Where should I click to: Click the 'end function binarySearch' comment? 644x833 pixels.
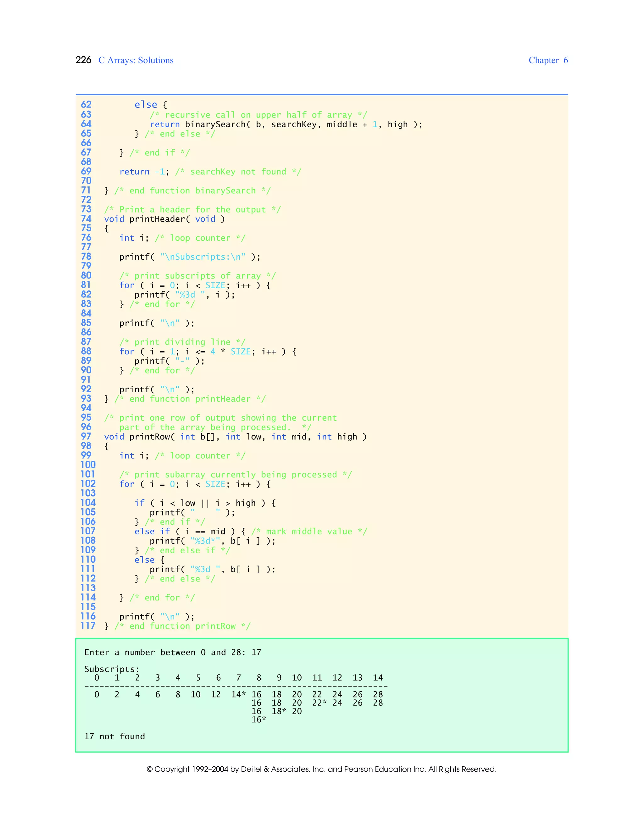193,191
